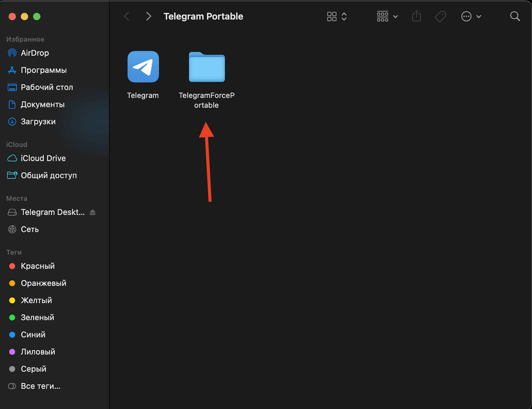Open the group-by arrangement dropdown

coord(387,16)
